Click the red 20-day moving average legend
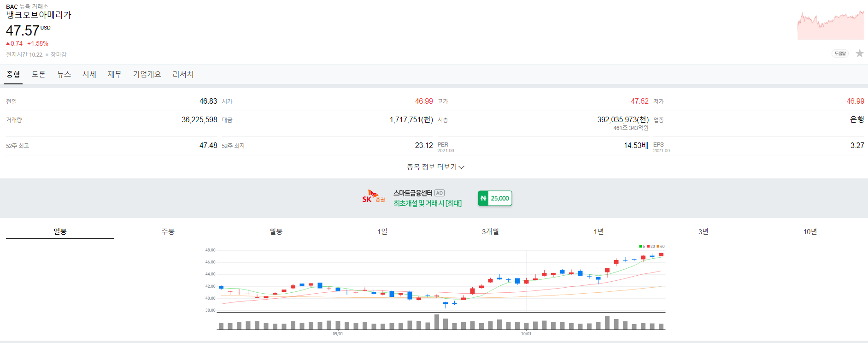This screenshot has width=868, height=343. click(x=651, y=247)
